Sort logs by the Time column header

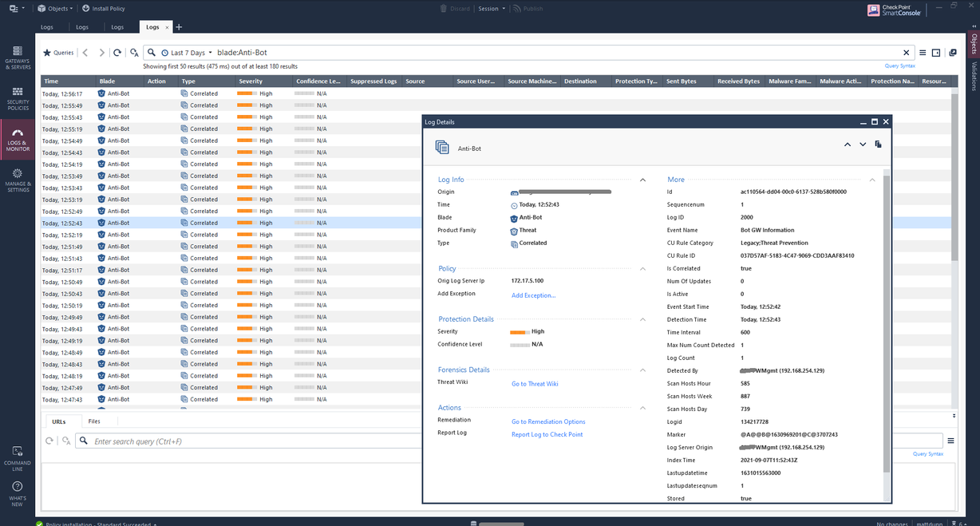pyautogui.click(x=68, y=81)
